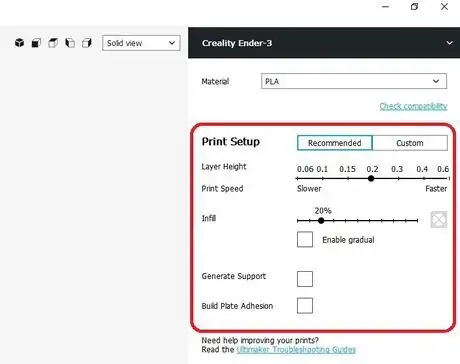
Task: Tick the Build Plate Adhesion checkbox
Action: (305, 306)
